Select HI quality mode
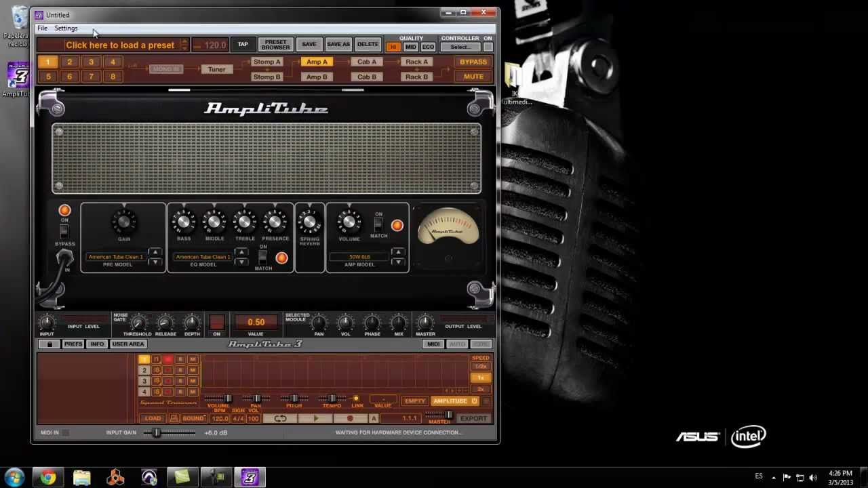This screenshot has height=488, width=868. point(393,47)
